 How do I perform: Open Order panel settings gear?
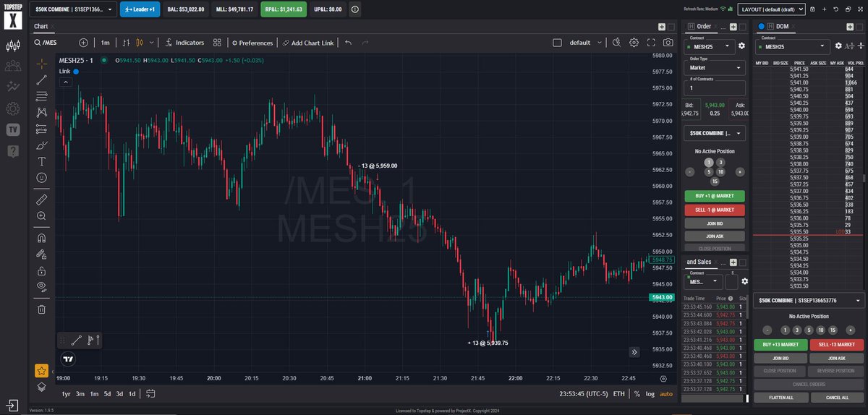(x=741, y=46)
